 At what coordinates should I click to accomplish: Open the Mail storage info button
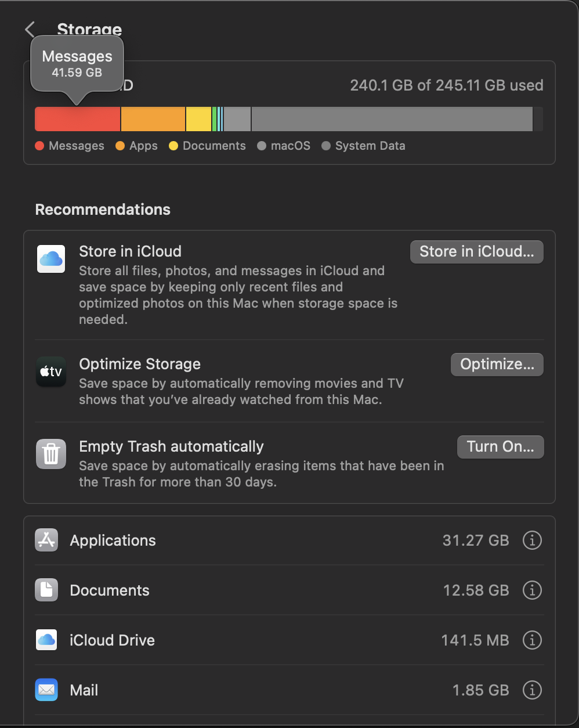pyautogui.click(x=532, y=690)
